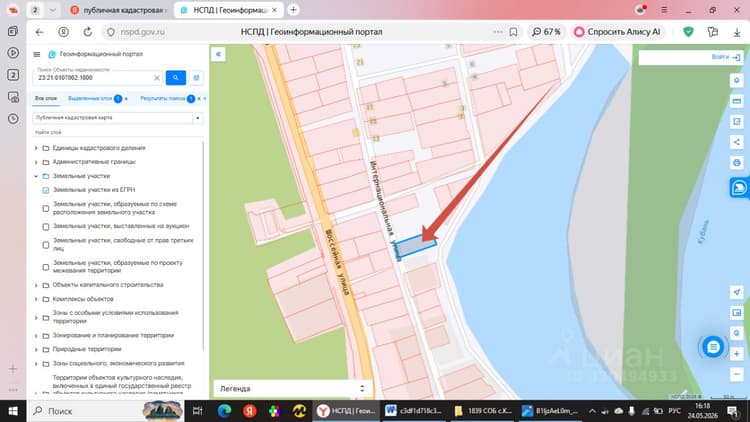Switch to публичная кадастровая browser tab

119,10
